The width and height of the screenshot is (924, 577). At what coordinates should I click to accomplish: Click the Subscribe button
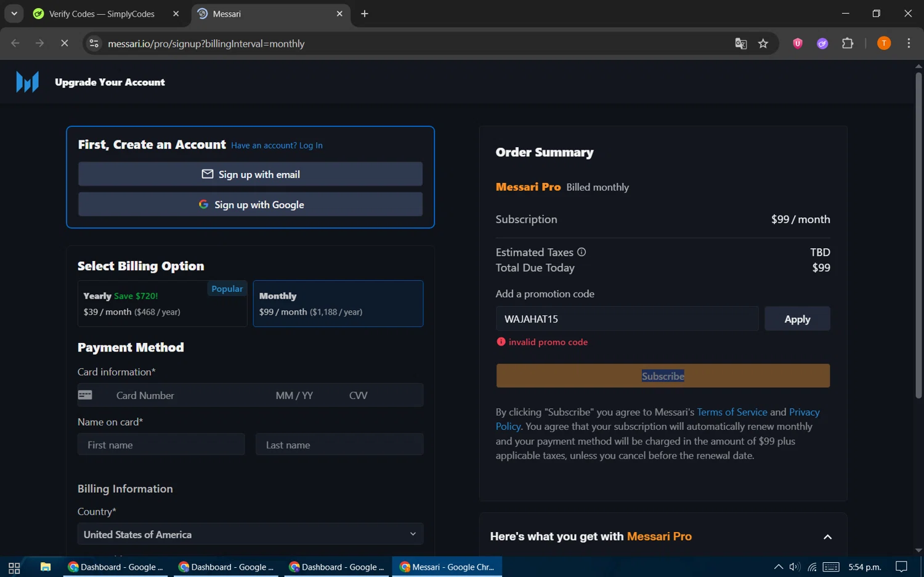[663, 376]
